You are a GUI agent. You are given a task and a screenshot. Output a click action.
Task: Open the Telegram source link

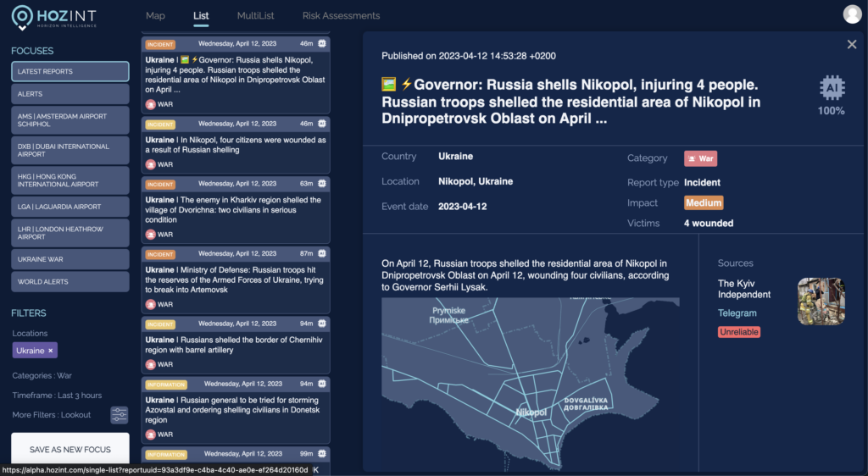tap(737, 313)
